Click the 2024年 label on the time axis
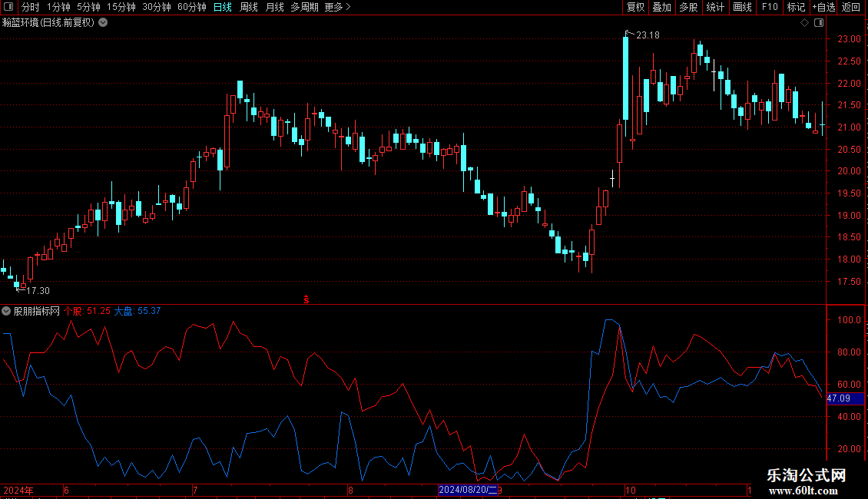The height and width of the screenshot is (499, 868). (18, 490)
